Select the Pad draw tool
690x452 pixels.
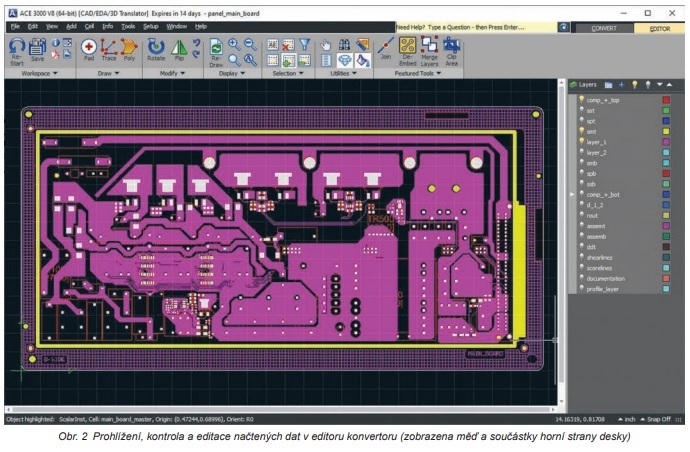click(x=89, y=49)
